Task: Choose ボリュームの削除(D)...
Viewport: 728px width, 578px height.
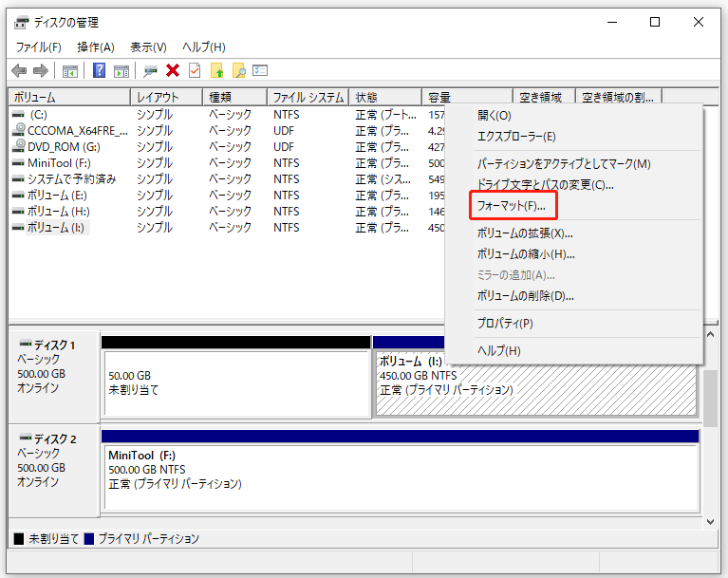Action: tap(574, 296)
